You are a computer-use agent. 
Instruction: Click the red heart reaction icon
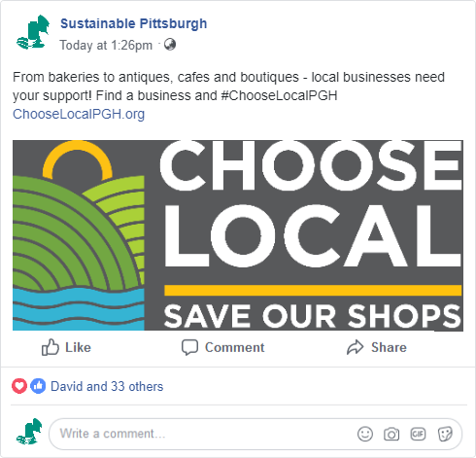pos(19,386)
